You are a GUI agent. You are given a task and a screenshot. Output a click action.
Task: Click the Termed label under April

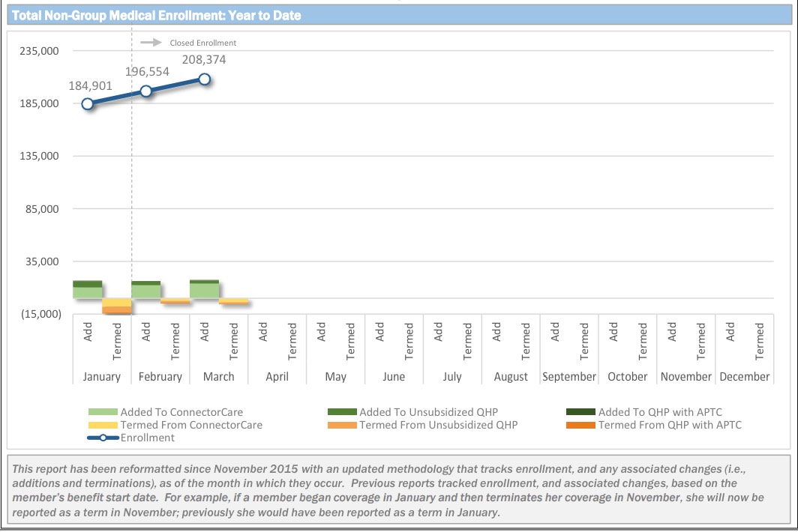coord(292,342)
